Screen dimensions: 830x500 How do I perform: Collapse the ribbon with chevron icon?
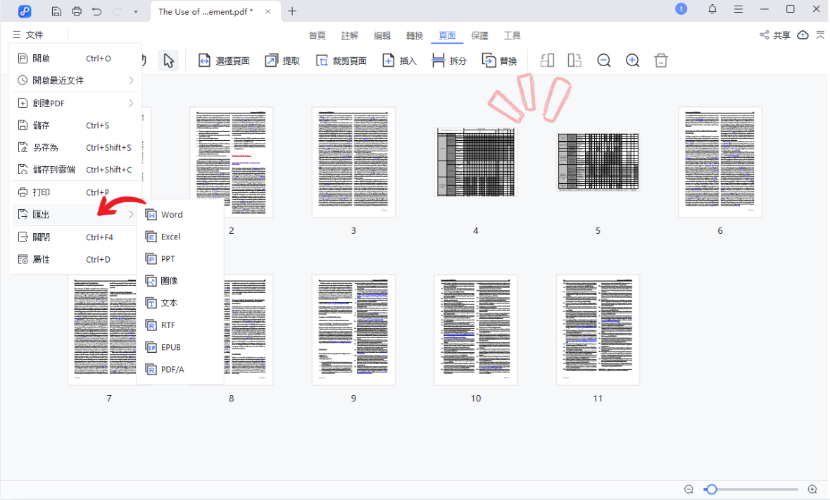pos(820,35)
